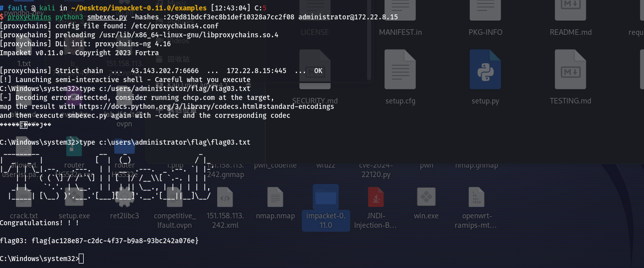Select the setup.exe desktop icon
The image size is (644, 268).
tap(74, 197)
